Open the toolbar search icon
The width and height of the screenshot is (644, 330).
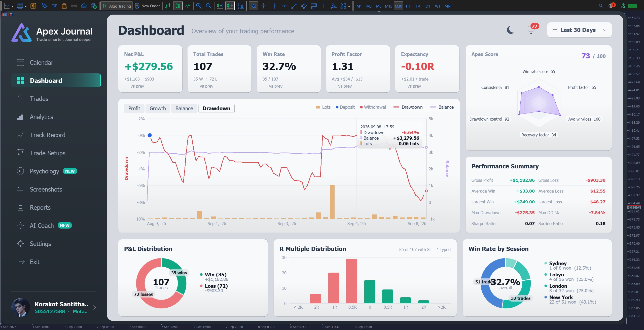click(x=601, y=6)
